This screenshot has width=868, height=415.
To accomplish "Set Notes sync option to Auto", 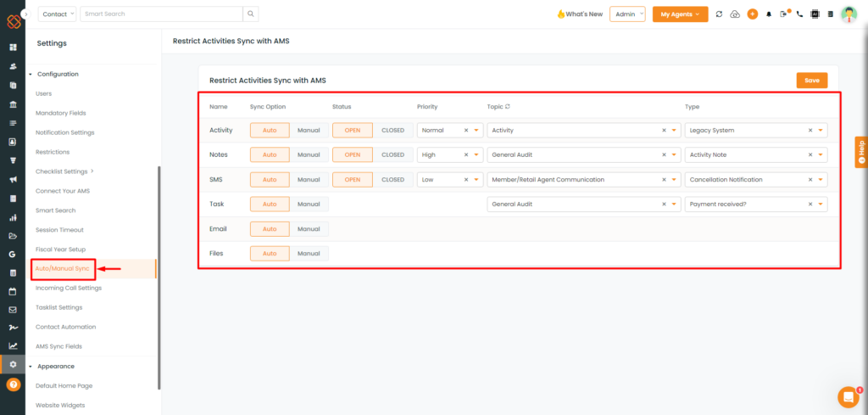I will click(270, 154).
